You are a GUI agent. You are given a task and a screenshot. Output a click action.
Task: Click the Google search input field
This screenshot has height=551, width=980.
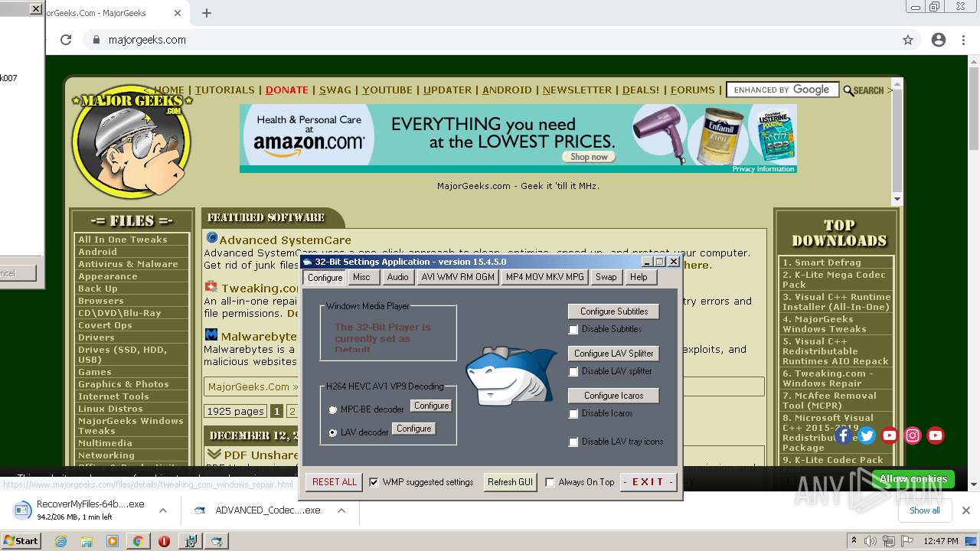point(782,90)
